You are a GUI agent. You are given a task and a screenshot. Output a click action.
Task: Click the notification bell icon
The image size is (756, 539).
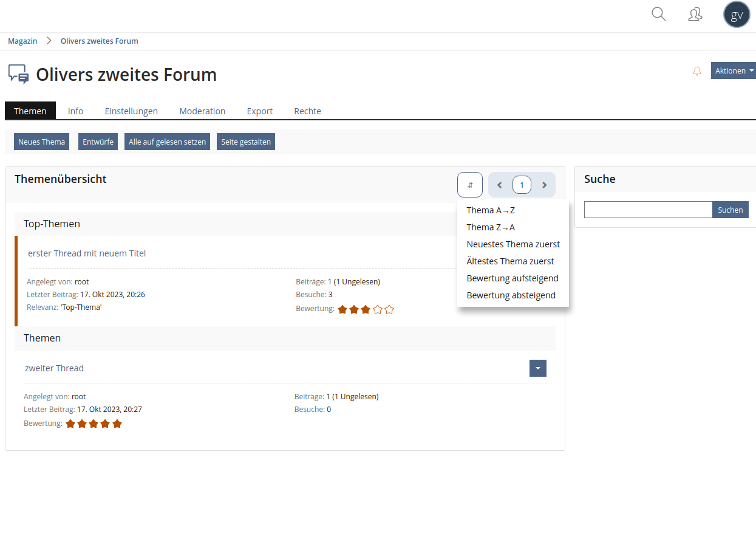pyautogui.click(x=697, y=71)
